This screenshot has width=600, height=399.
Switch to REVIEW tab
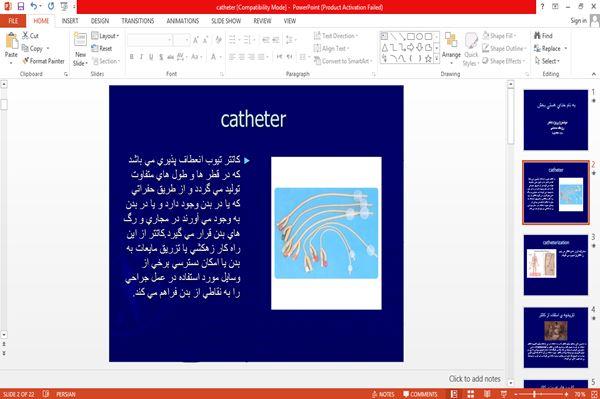coord(262,21)
